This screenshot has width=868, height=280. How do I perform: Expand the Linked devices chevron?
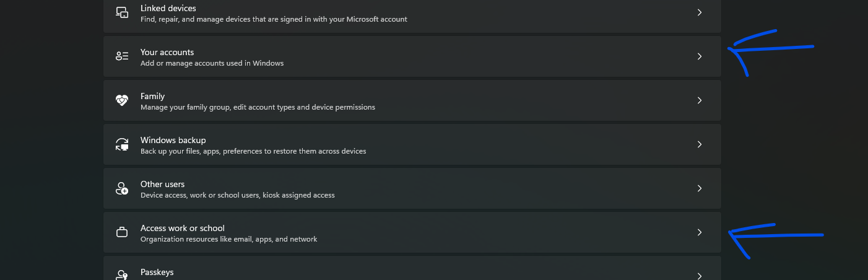pos(700,12)
